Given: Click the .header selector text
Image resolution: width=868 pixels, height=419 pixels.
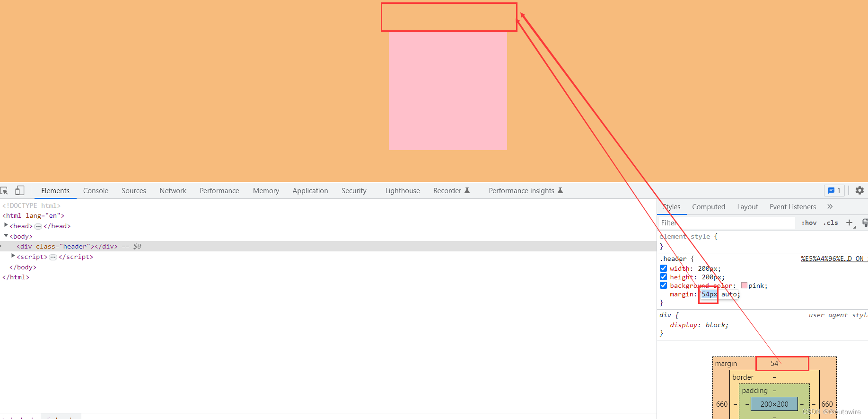Looking at the screenshot, I should pos(673,259).
